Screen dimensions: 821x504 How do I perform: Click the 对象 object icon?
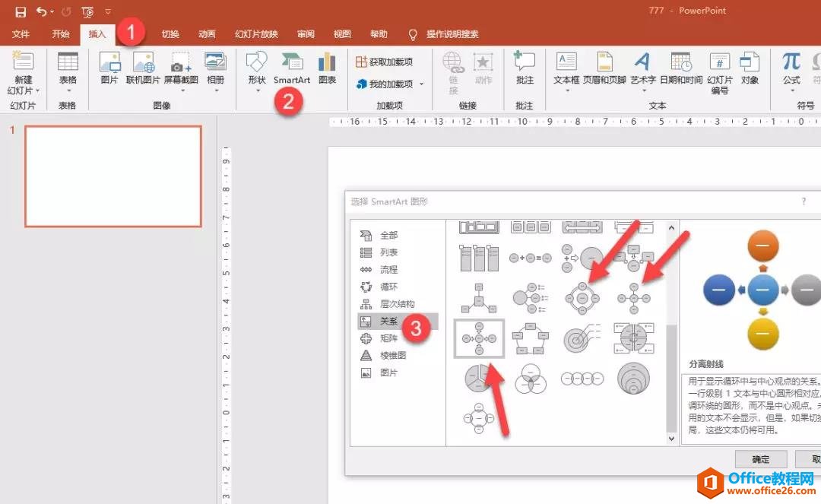click(750, 68)
